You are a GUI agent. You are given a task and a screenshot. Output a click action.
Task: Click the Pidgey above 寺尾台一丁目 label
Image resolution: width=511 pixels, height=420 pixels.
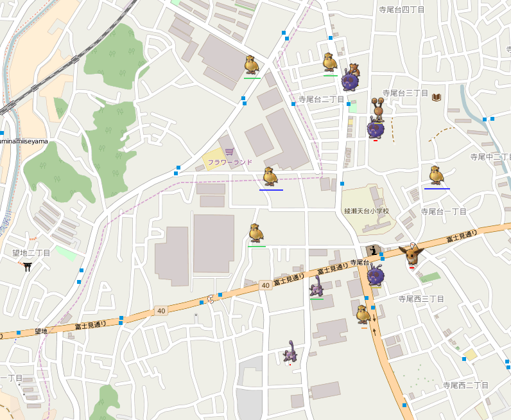click(x=437, y=175)
